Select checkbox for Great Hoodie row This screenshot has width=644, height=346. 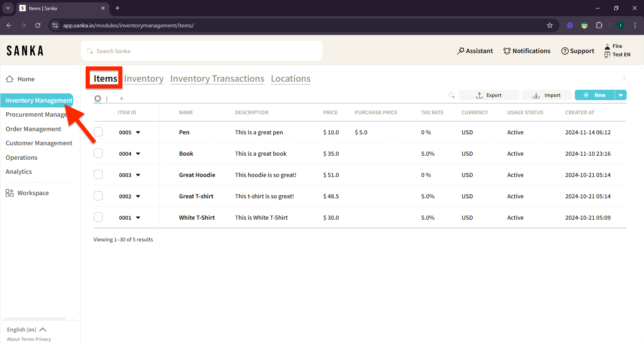[98, 175]
